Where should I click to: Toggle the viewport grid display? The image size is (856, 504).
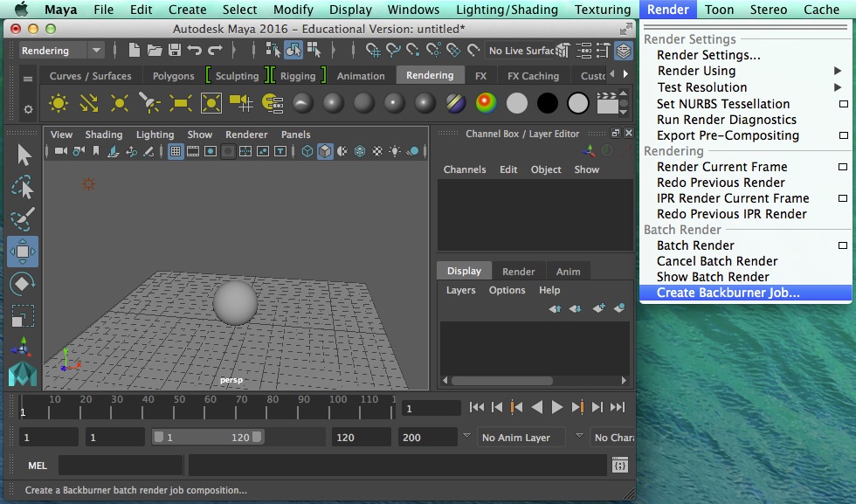(176, 151)
